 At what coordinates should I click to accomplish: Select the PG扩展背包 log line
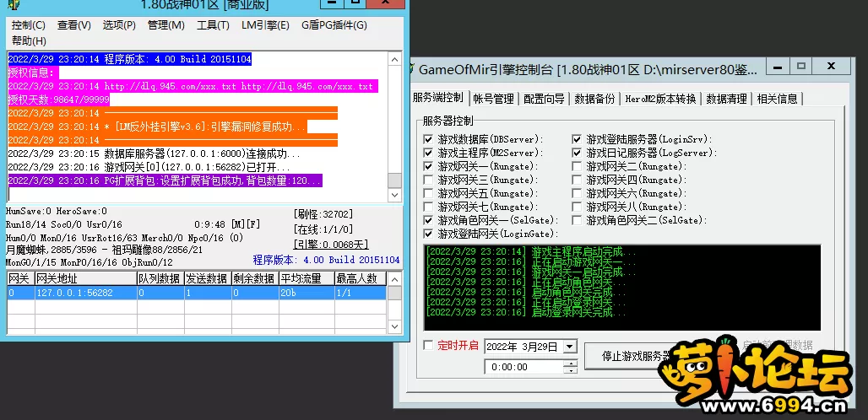pyautogui.click(x=165, y=180)
